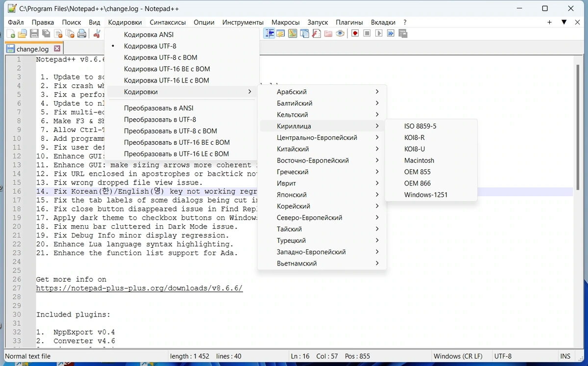Screen dimensions: 588x366
Task: Expand the Вьетнамский submenu
Action: click(x=322, y=263)
